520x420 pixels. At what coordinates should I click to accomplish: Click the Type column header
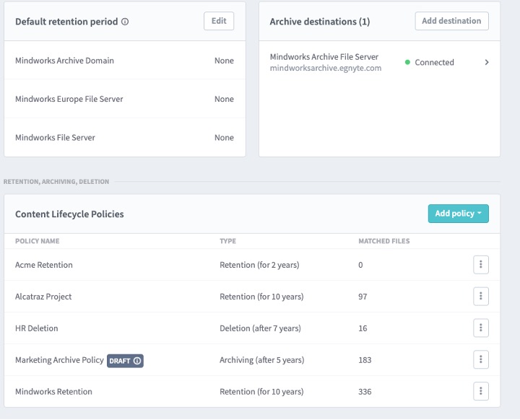[x=227, y=241]
